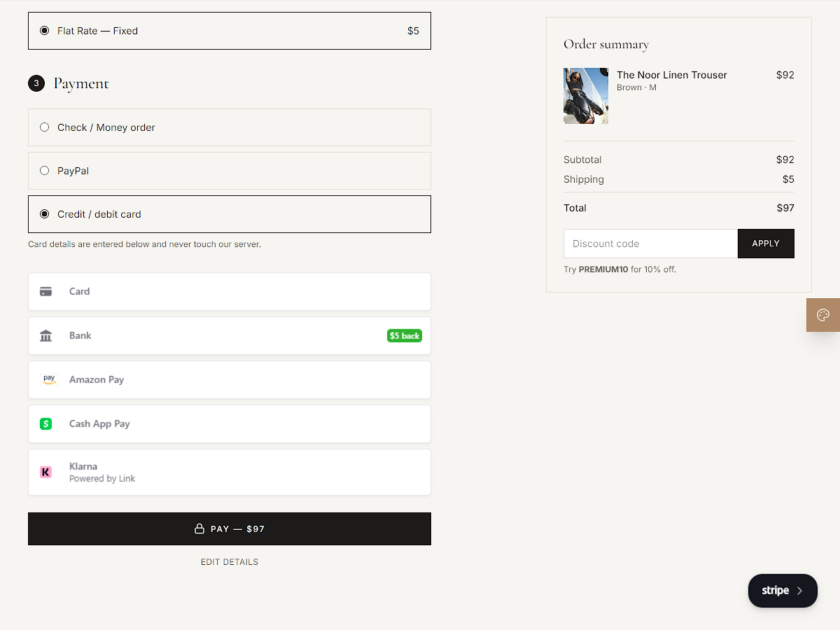Click the Shipping label in summary

584,179
